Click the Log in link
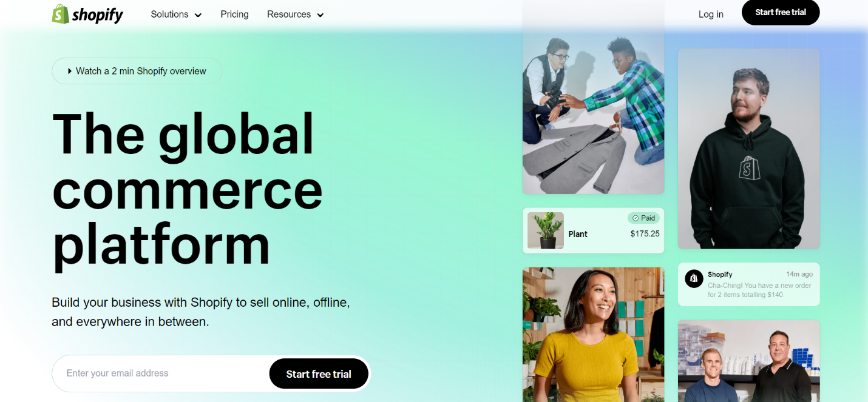868x402 pixels. click(711, 14)
